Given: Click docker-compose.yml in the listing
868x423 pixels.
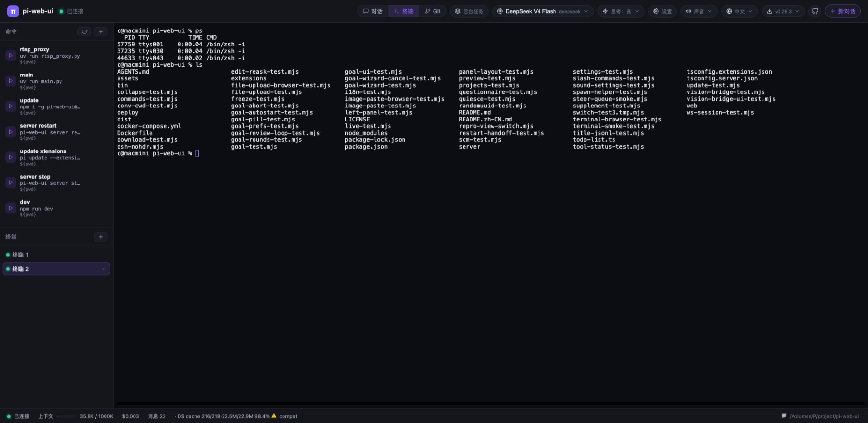Looking at the screenshot, I should 149,126.
